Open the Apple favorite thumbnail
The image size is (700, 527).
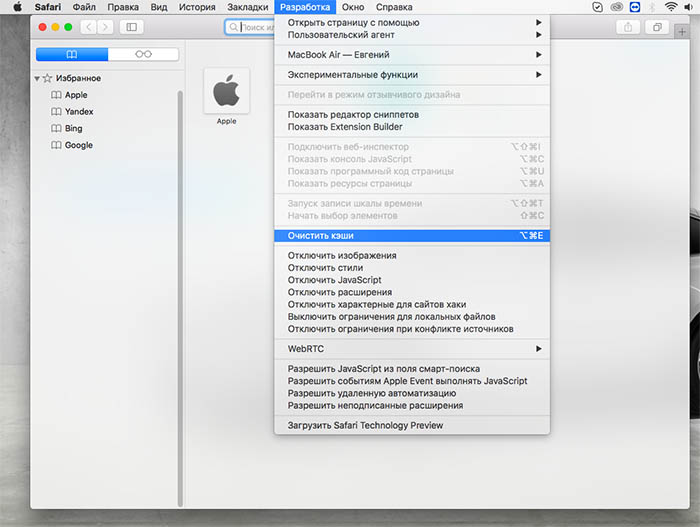click(226, 91)
